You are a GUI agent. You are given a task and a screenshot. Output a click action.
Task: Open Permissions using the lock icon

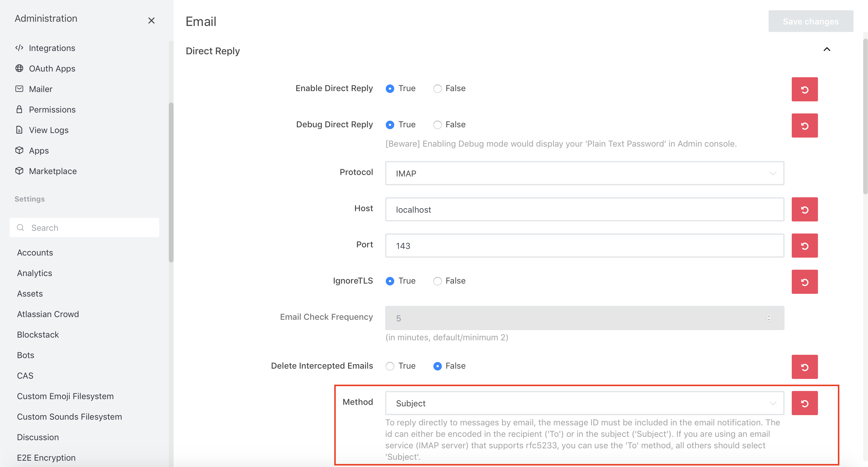pyautogui.click(x=20, y=109)
